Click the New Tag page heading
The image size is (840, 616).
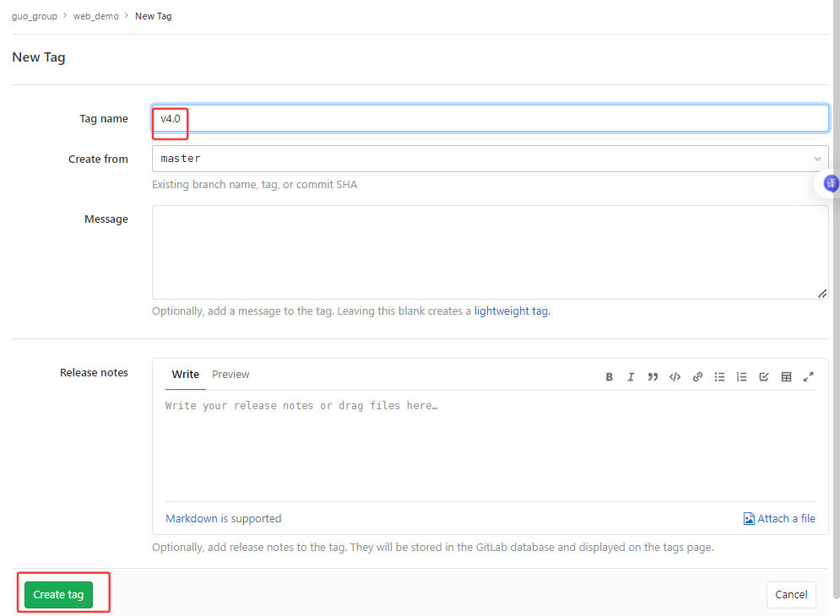coord(39,57)
